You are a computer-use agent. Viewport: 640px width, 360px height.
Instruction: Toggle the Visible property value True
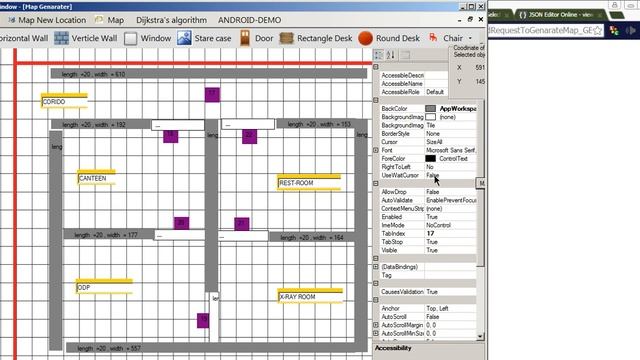click(x=451, y=250)
